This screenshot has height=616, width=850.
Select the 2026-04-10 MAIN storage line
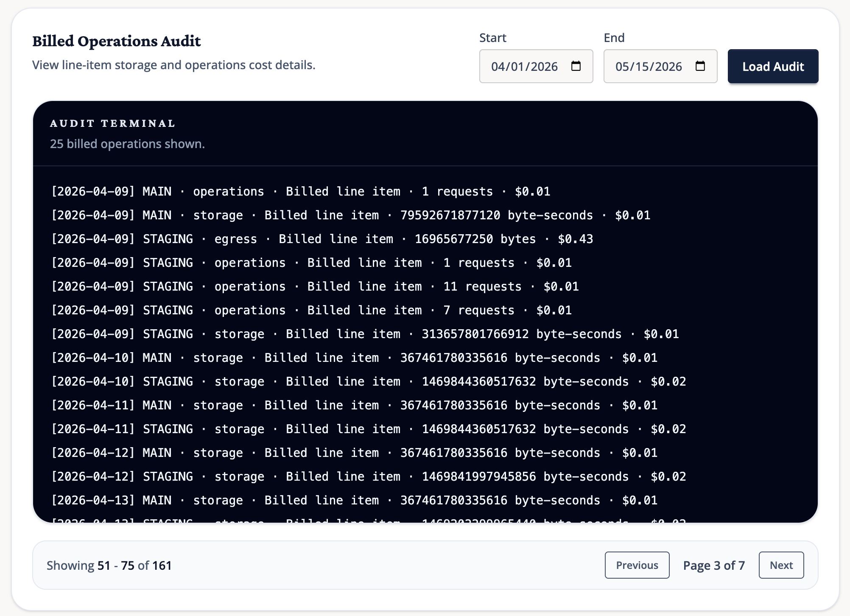click(354, 358)
